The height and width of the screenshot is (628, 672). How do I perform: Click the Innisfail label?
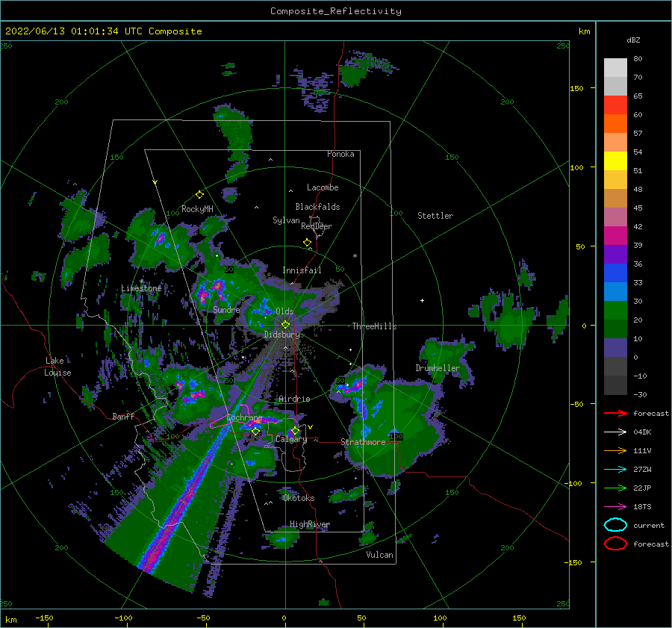click(x=302, y=270)
